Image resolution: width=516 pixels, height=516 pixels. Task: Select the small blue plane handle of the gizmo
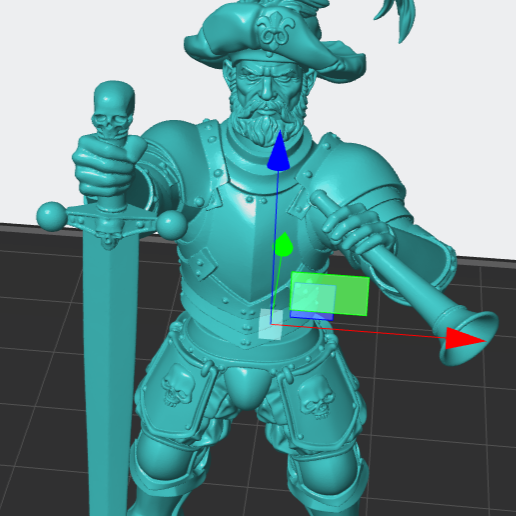coord(311,316)
